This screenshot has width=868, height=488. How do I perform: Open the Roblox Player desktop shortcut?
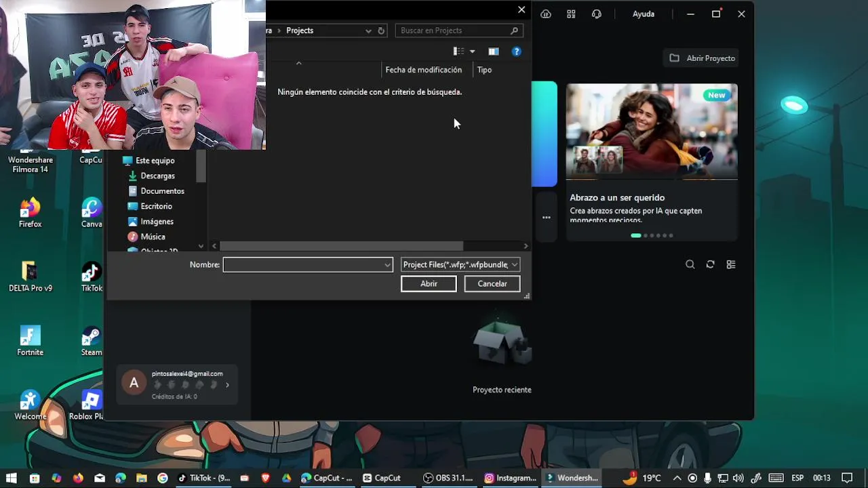click(86, 405)
